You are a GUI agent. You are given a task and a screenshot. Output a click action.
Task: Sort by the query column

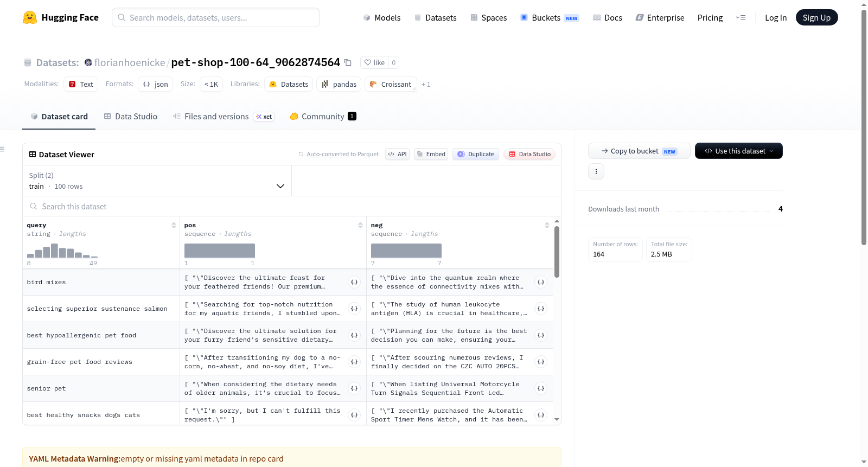click(x=174, y=225)
